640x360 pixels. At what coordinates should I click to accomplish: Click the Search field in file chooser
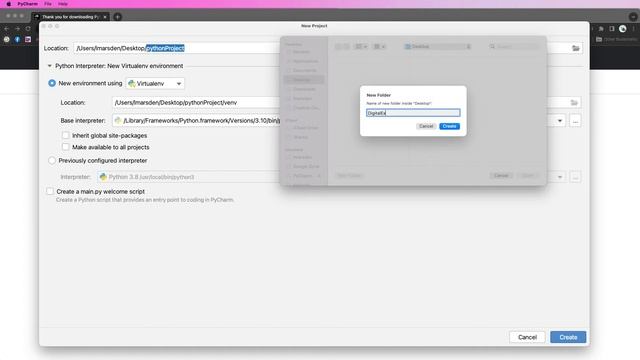click(513, 47)
